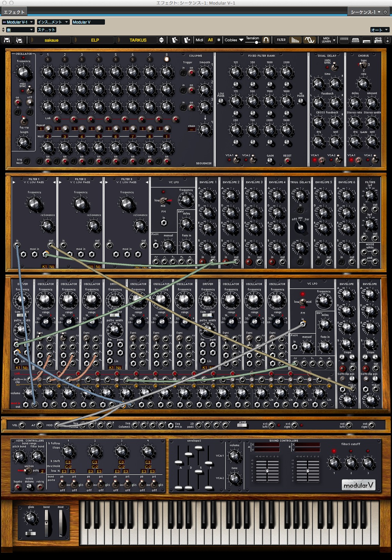Click the Modular V name field

[x=88, y=22]
